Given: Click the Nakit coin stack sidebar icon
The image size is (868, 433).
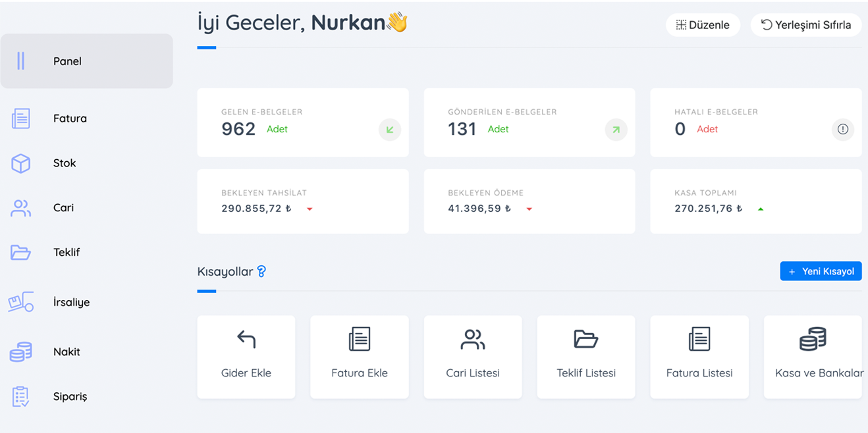Looking at the screenshot, I should 21,352.
